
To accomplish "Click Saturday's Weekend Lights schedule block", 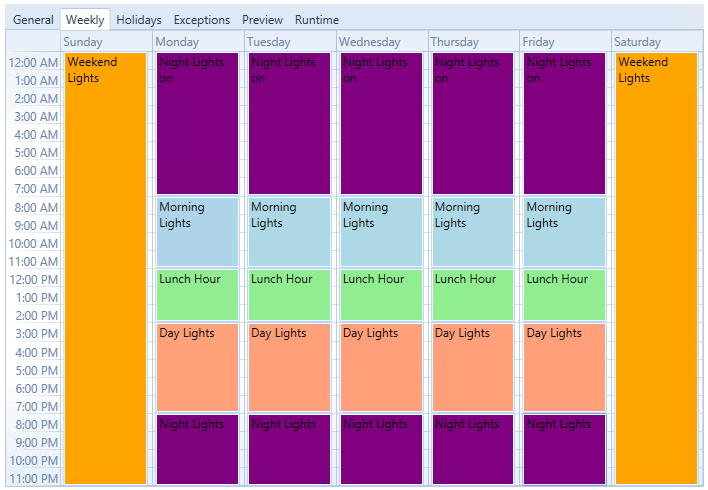I will click(x=656, y=268).
